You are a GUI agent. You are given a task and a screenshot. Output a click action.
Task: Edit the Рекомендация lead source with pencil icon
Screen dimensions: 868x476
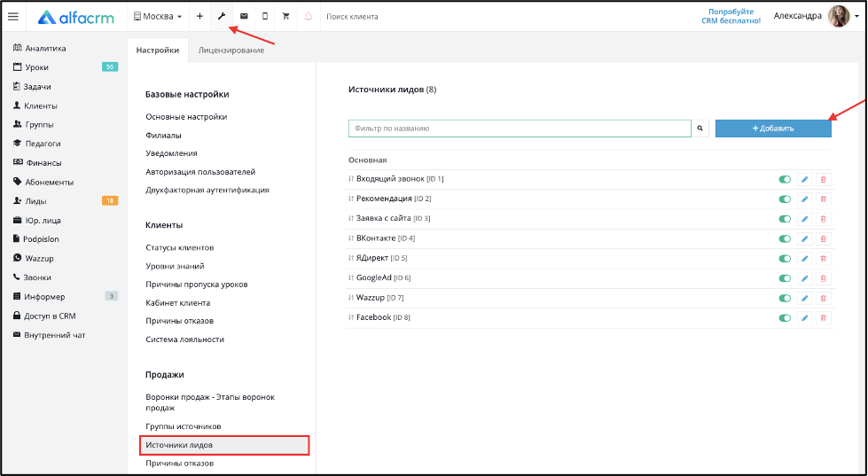[x=805, y=199]
